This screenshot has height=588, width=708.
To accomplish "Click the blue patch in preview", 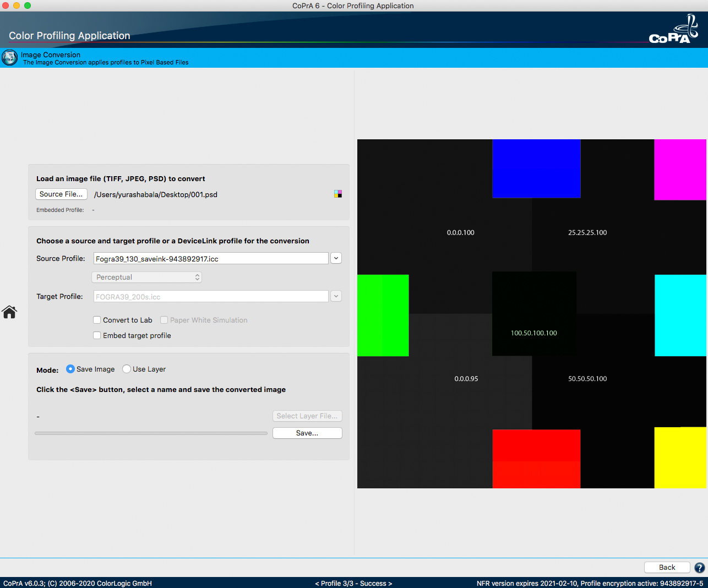I will point(536,168).
